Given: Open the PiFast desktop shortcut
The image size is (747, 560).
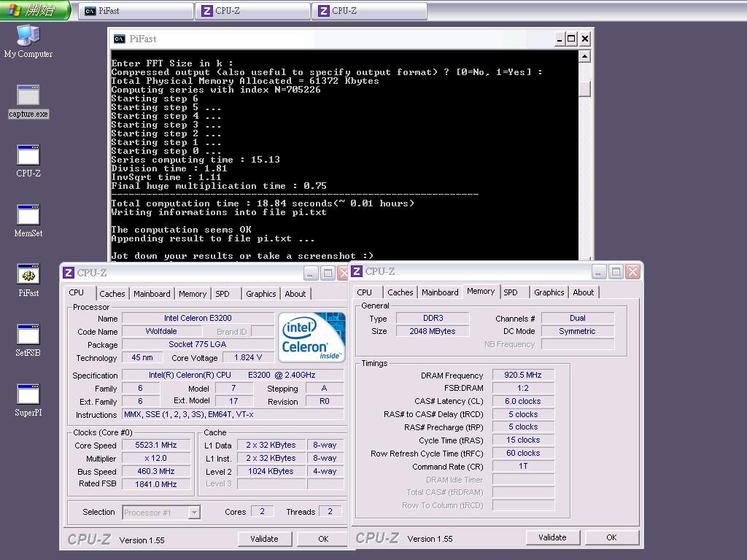Looking at the screenshot, I should (28, 281).
